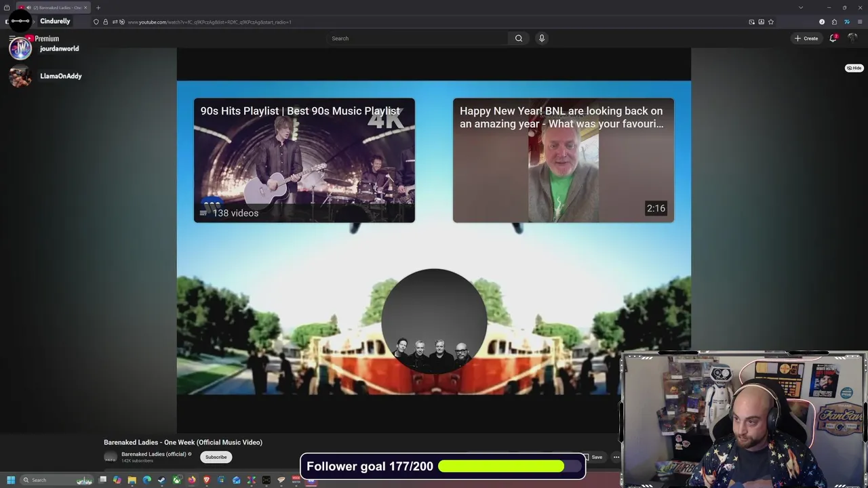Screen dimensions: 868x488
Task: Open the YouTube account avatar menu
Action: (852, 38)
